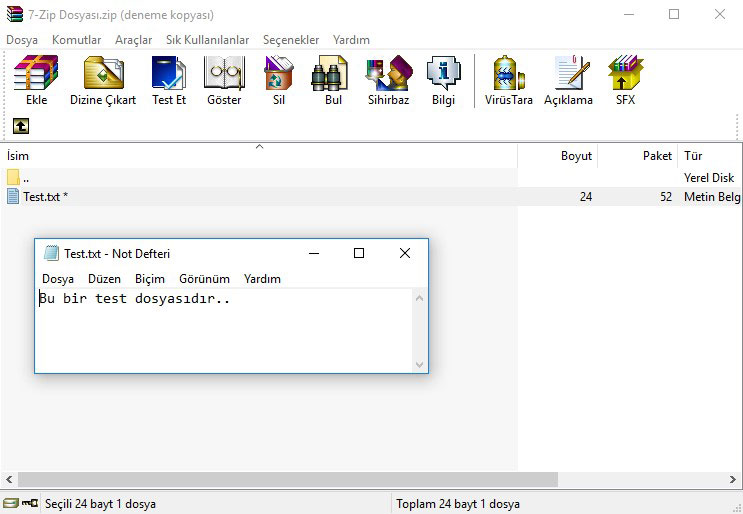The height and width of the screenshot is (514, 743).
Task: Open WinRAR Dosya menu
Action: (x=22, y=40)
